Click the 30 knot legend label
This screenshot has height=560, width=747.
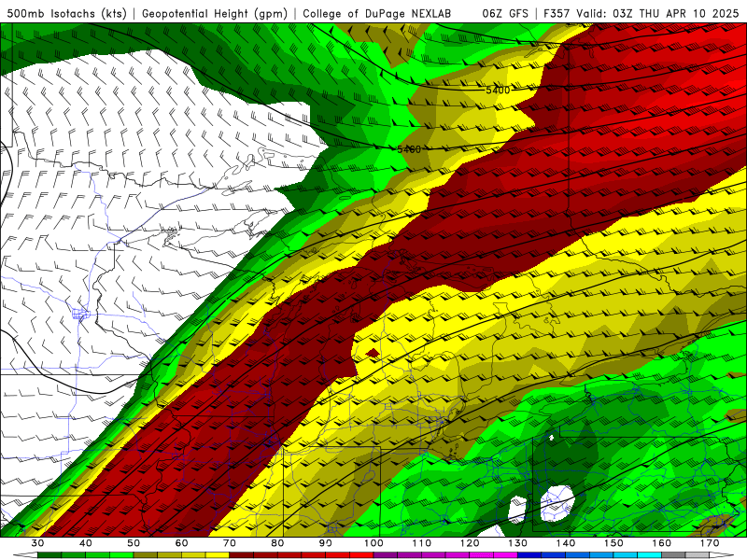click(x=37, y=543)
